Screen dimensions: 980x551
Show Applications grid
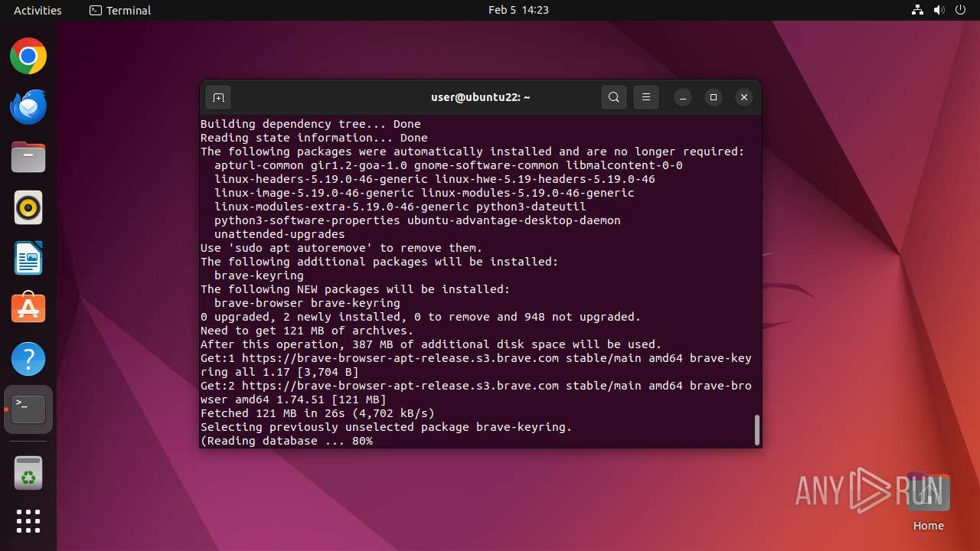28,521
